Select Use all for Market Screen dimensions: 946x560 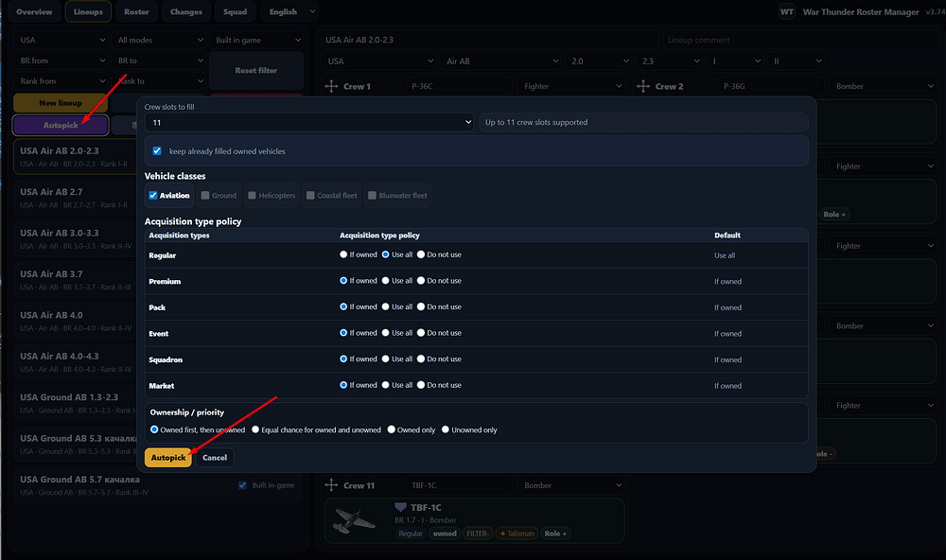pos(386,385)
